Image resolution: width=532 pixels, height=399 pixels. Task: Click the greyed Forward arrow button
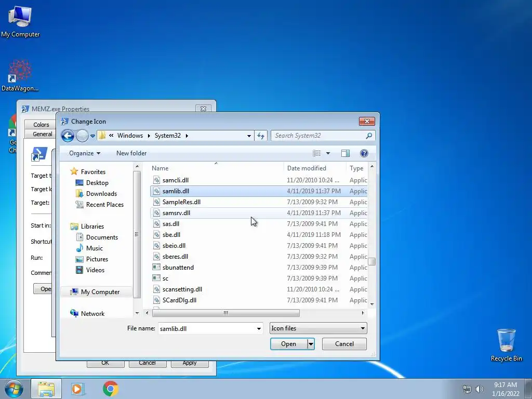tap(82, 136)
